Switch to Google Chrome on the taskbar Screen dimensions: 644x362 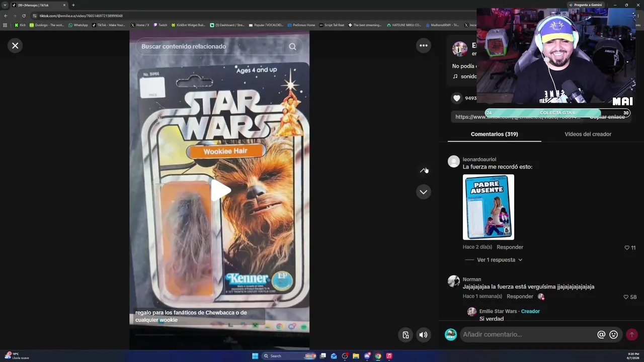(378, 356)
